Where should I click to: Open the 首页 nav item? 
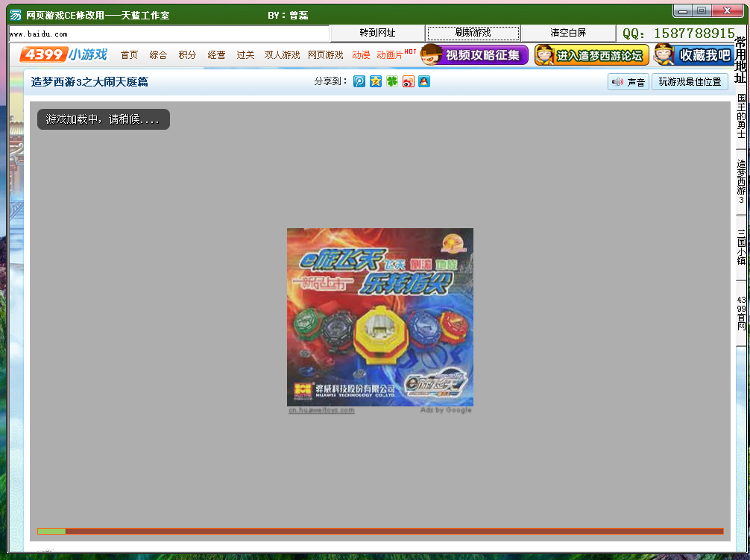129,55
